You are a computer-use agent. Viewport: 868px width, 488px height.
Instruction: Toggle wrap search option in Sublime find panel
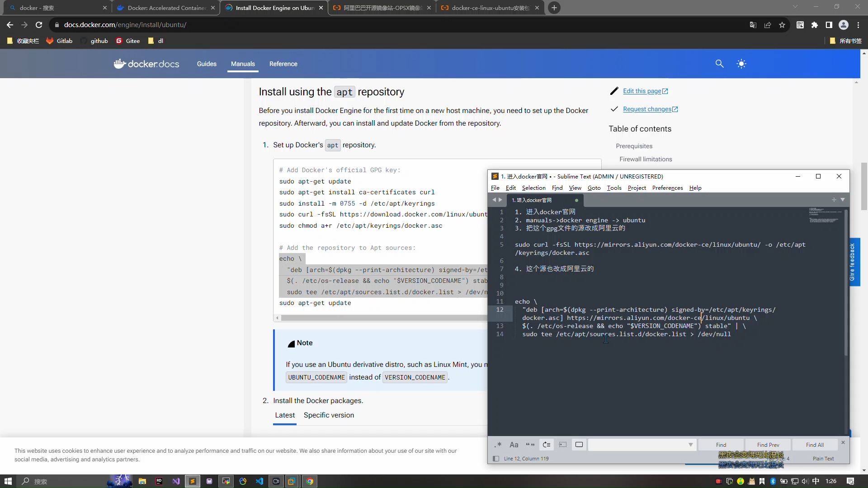pos(547,445)
